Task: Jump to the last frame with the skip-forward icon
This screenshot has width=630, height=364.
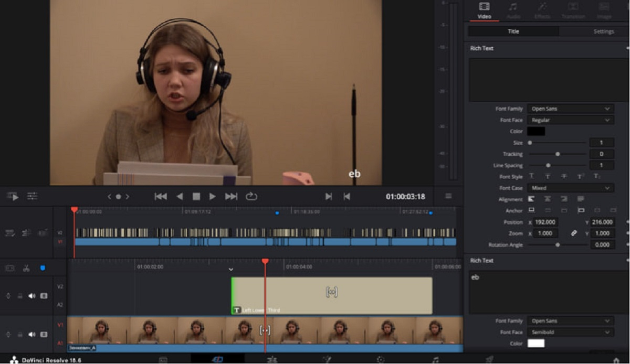Action: pyautogui.click(x=231, y=196)
